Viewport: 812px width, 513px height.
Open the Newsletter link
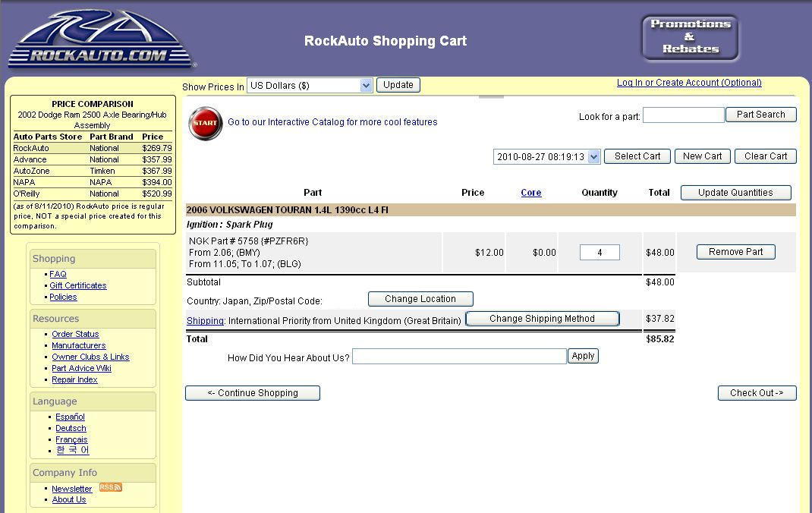point(71,489)
